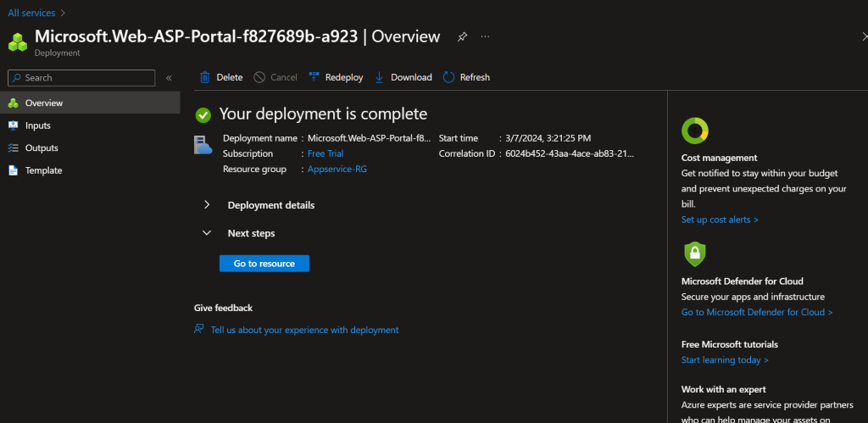
Task: Refresh the page via the Refresh label
Action: 475,77
